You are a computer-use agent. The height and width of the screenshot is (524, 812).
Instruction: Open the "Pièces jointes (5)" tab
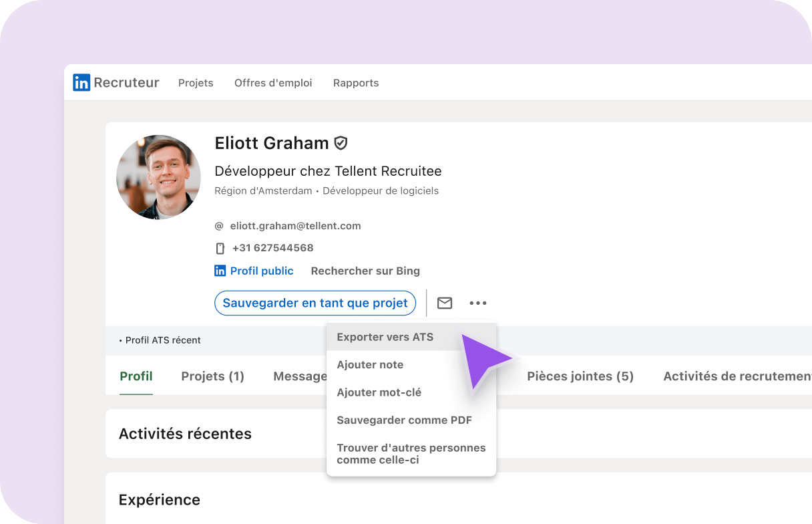[580, 376]
